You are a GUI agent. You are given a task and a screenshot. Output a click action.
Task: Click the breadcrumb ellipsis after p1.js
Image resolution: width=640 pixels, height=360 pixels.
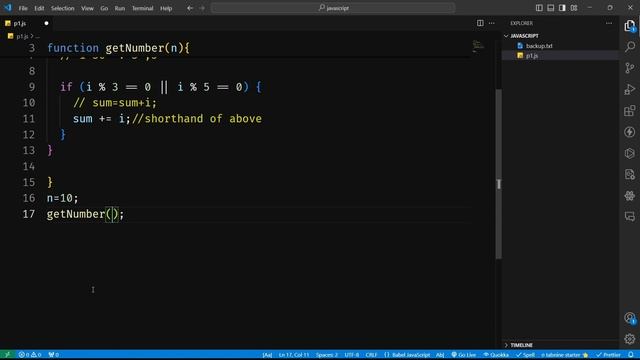point(38,36)
